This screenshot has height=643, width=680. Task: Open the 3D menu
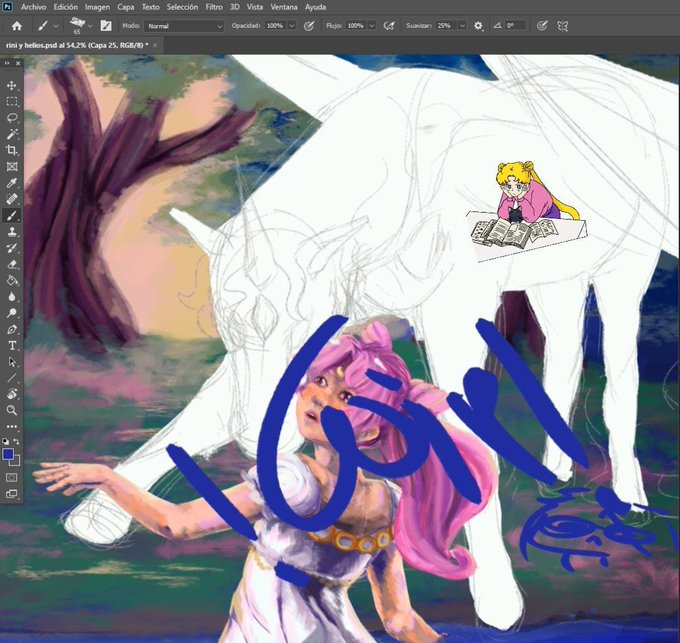(235, 7)
